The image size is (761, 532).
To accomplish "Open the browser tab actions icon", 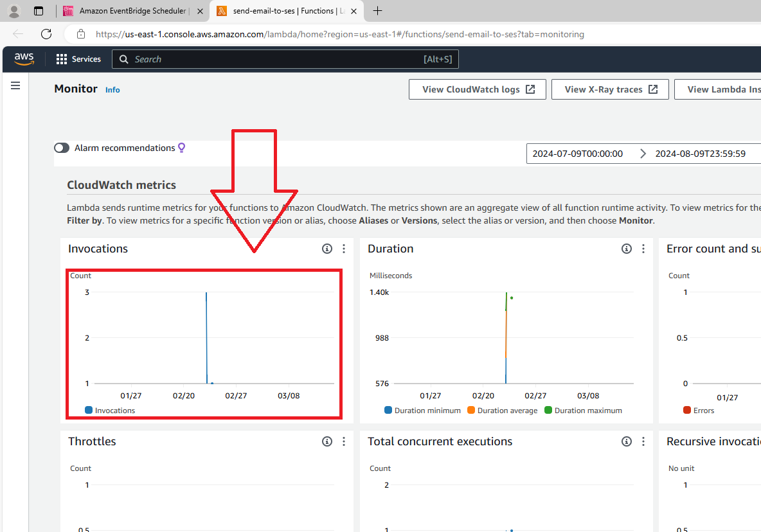I will (x=39, y=11).
